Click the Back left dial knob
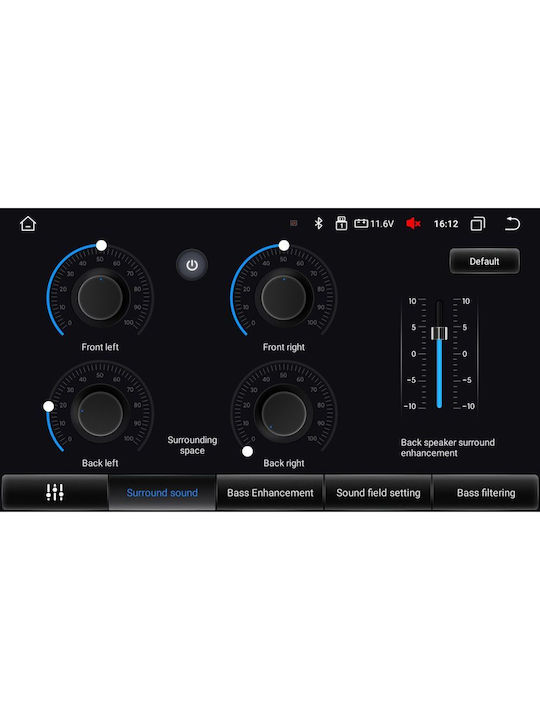This screenshot has height=720, width=540. [100, 413]
